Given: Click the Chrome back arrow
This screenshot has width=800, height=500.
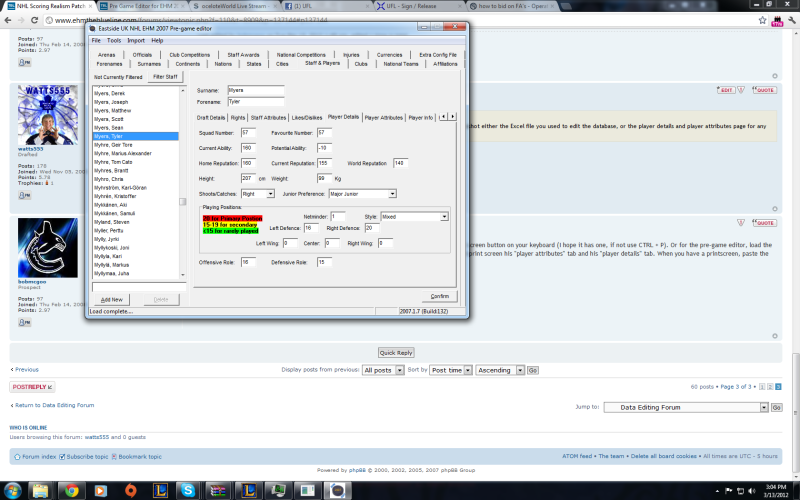Looking at the screenshot, I should coord(8,20).
